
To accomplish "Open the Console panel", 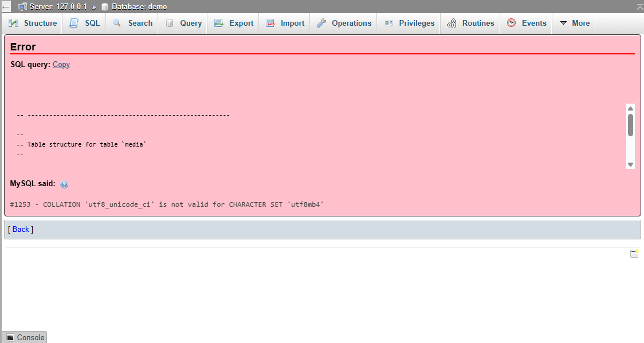I will coord(25,337).
